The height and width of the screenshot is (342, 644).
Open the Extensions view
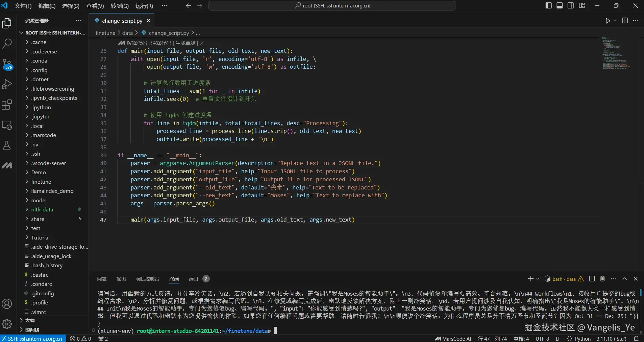[x=7, y=105]
